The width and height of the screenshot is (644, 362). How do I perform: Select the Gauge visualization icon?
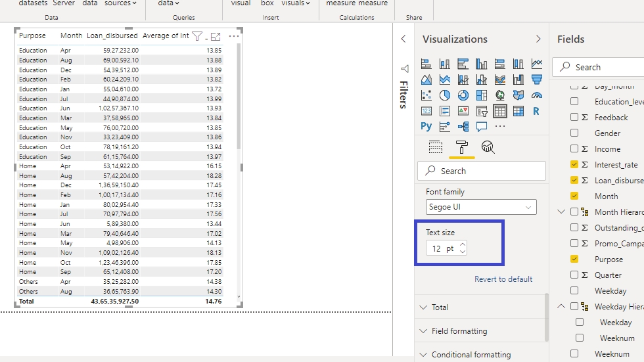[x=537, y=95]
